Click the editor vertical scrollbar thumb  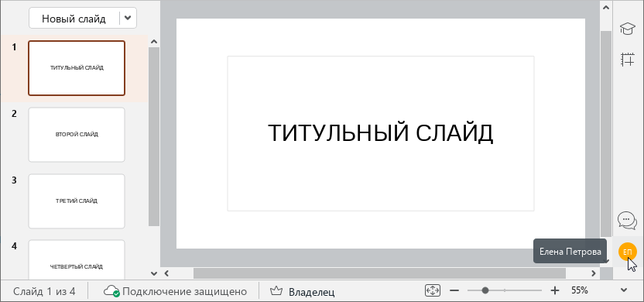(606, 133)
